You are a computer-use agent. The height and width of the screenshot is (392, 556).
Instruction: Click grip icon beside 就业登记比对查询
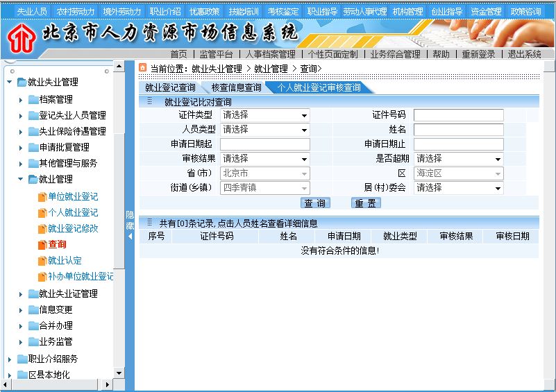pyautogui.click(x=150, y=101)
